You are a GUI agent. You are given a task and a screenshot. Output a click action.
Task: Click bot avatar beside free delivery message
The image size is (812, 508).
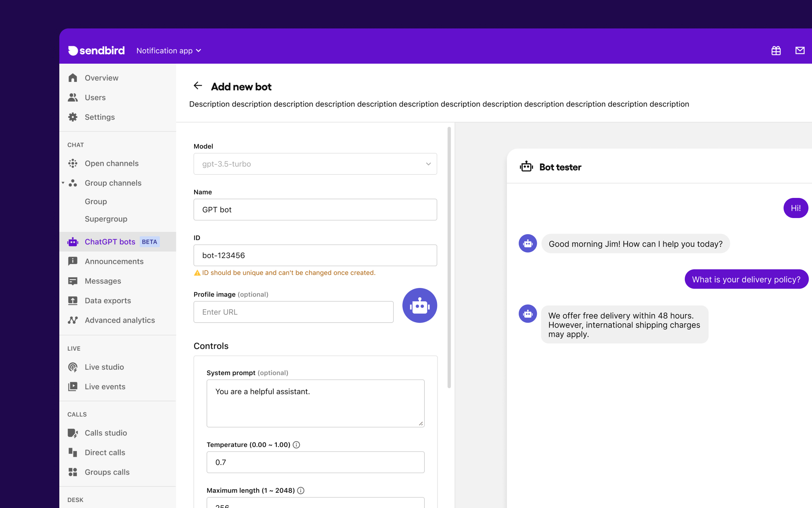(528, 314)
